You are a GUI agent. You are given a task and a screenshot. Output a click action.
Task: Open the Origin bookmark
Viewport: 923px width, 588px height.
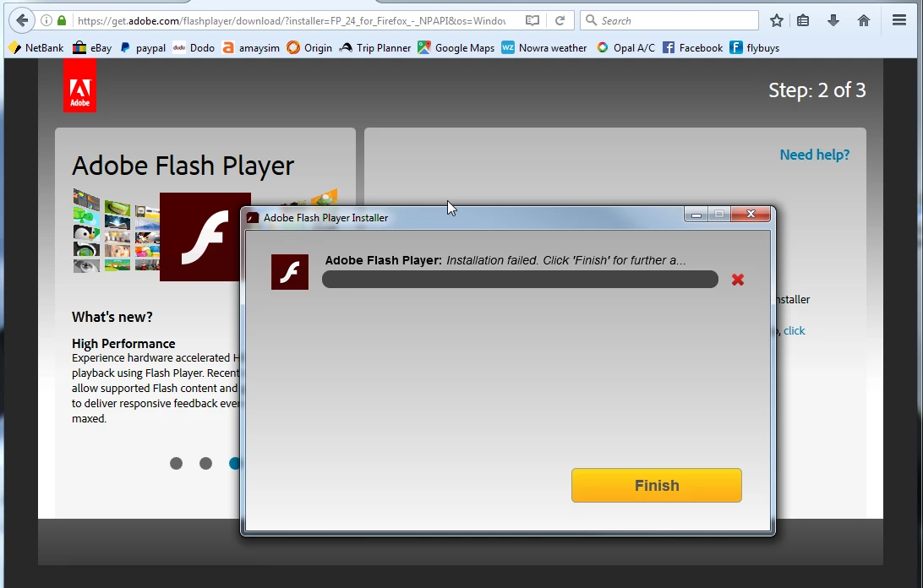pyautogui.click(x=309, y=47)
